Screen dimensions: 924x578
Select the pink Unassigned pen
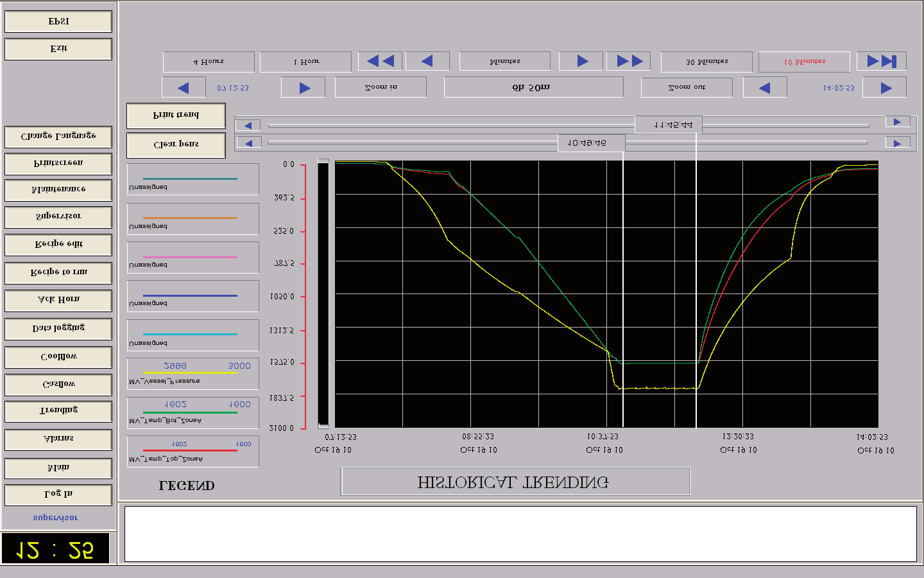click(193, 258)
